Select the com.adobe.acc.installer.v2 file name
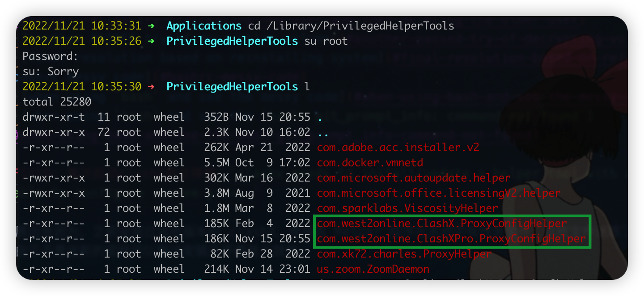This screenshot has height=296, width=644. coord(398,148)
